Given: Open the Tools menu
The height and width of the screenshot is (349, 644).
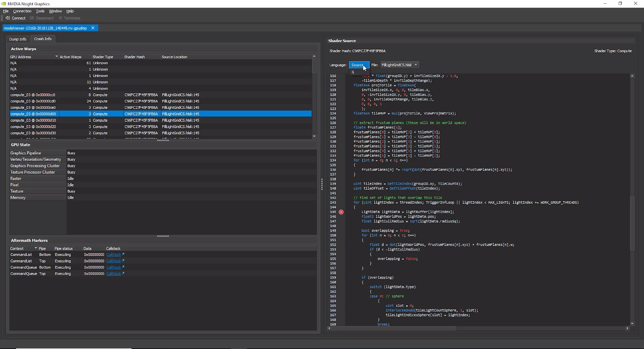Looking at the screenshot, I should [40, 11].
